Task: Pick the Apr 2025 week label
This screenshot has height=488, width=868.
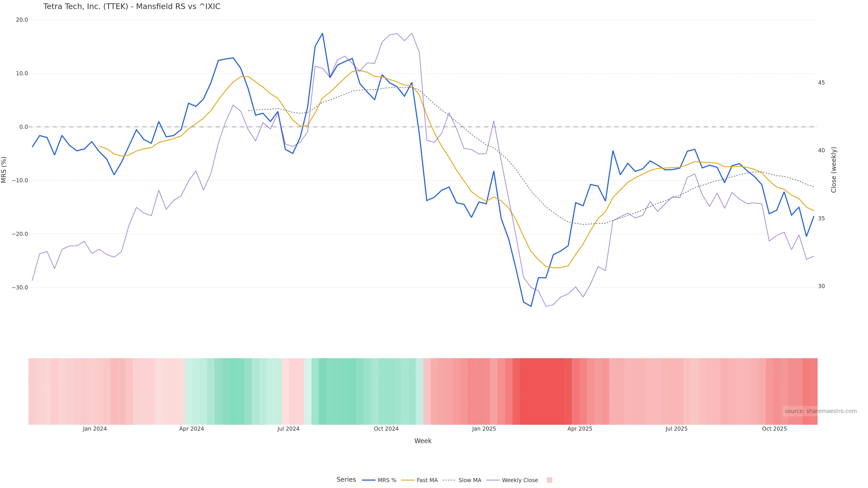Action: (x=580, y=429)
